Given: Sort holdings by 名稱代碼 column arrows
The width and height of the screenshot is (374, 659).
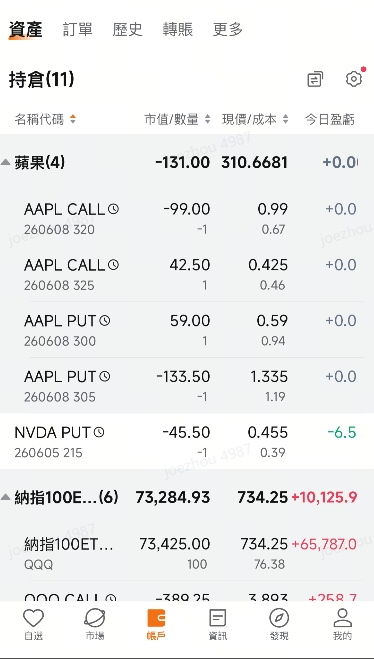Looking at the screenshot, I should [73, 119].
